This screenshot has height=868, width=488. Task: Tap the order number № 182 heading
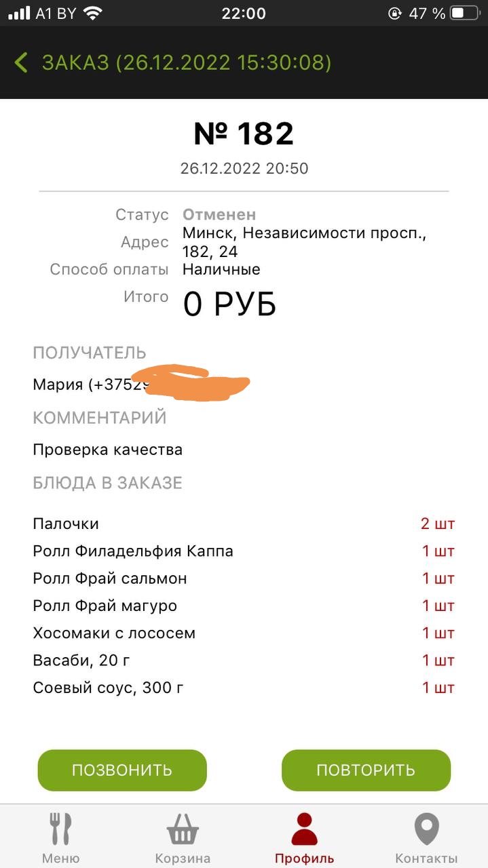244,134
